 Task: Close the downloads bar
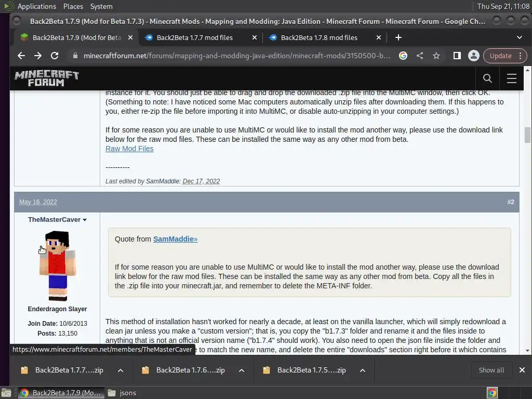click(x=522, y=370)
